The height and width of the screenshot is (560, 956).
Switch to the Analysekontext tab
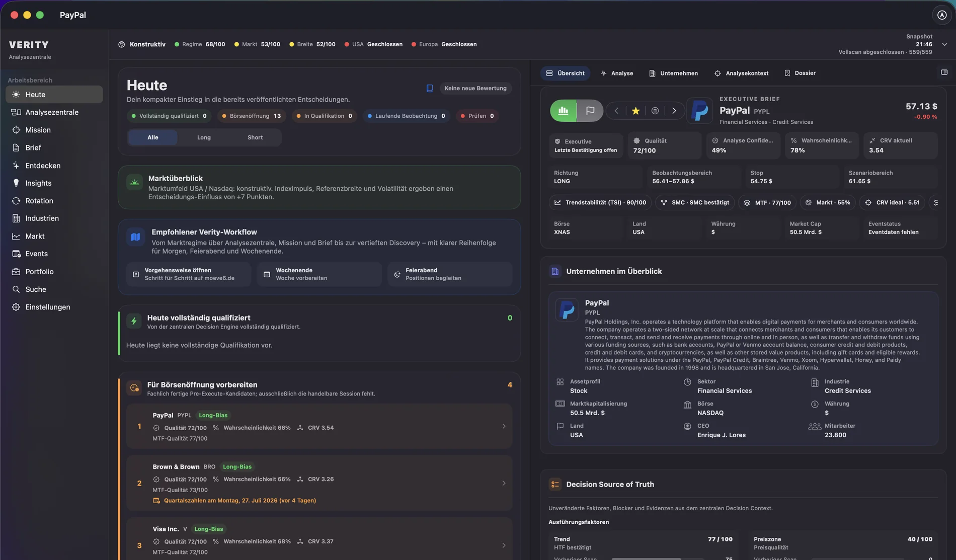tap(742, 73)
